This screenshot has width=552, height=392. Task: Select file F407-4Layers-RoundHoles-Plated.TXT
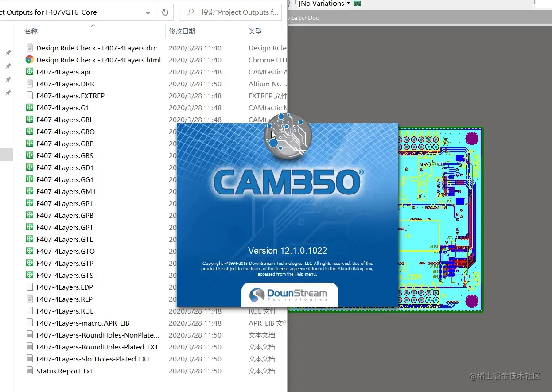(x=97, y=347)
